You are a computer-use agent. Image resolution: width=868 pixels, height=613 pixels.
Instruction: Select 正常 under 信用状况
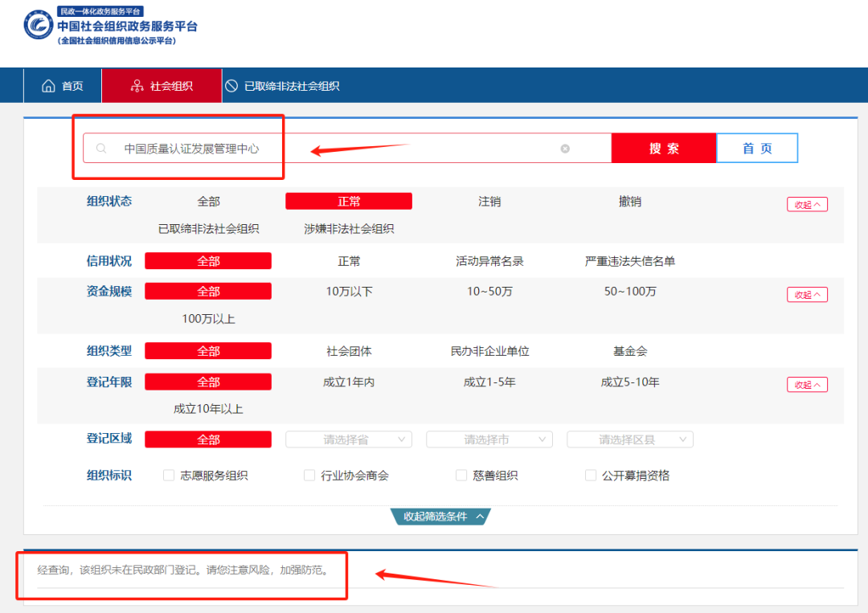349,261
